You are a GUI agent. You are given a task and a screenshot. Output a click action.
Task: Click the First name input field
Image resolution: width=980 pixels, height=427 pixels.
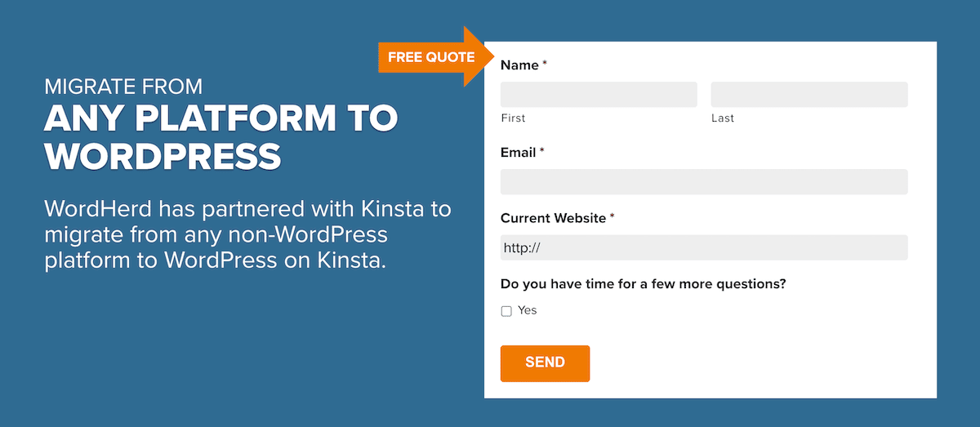pyautogui.click(x=599, y=95)
